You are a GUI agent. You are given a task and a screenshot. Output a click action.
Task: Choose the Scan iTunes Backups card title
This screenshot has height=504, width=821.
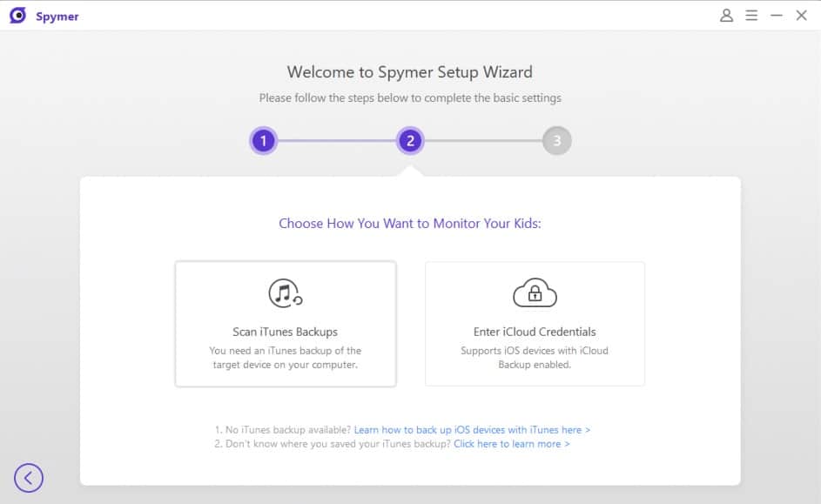[285, 332]
